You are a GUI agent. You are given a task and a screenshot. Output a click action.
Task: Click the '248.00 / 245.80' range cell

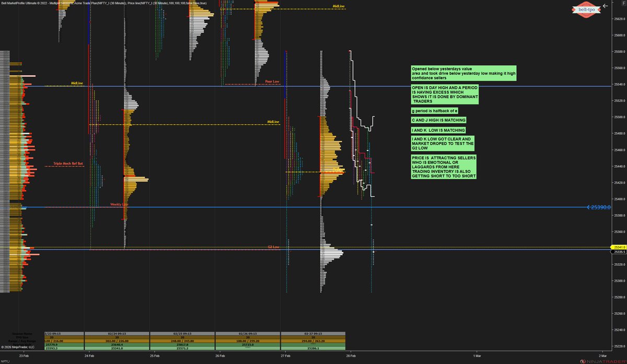pos(182,341)
